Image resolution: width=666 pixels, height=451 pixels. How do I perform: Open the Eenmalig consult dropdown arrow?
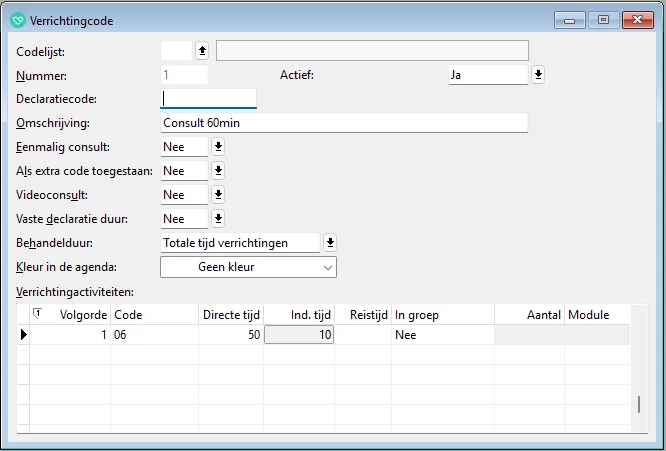(x=218, y=147)
